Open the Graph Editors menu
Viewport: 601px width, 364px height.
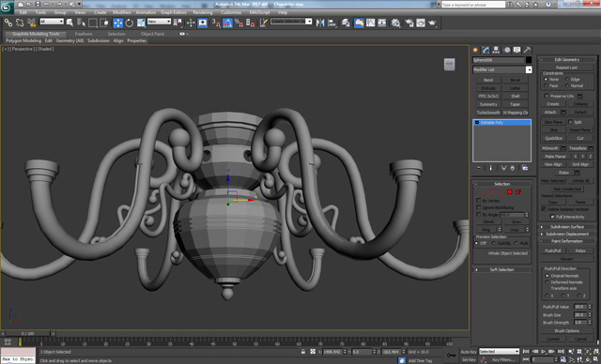(x=173, y=12)
